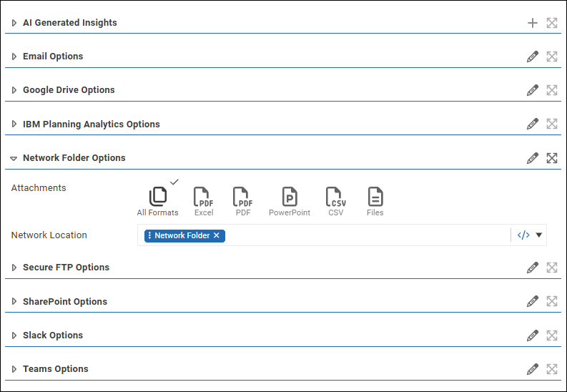Click the SharePoint Options heading
The image size is (567, 392).
tap(65, 301)
